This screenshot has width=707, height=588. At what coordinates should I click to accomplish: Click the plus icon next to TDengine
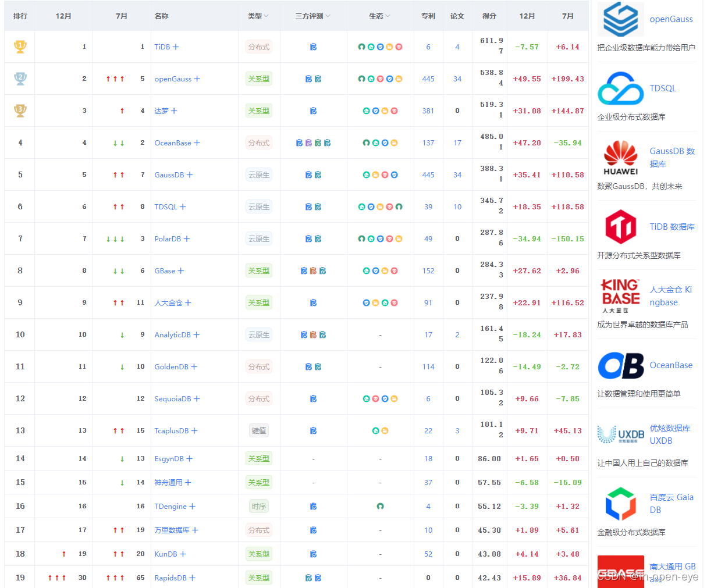[x=193, y=507]
